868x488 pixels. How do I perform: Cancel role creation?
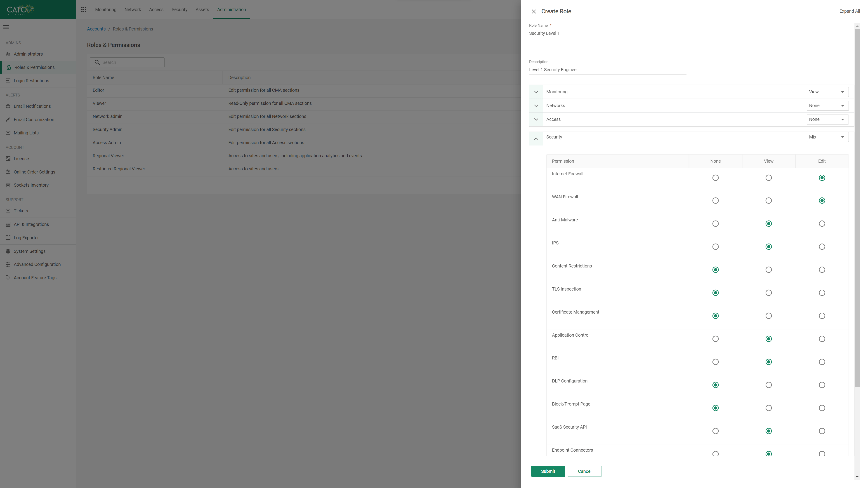tap(585, 471)
